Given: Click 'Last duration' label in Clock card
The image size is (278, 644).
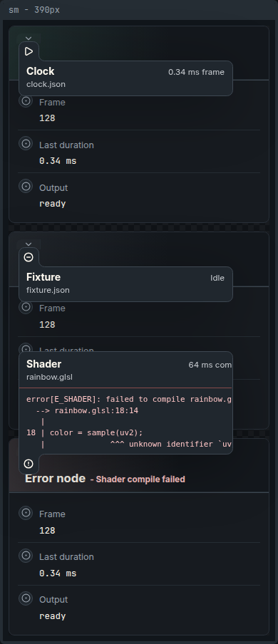Looking at the screenshot, I should (x=66, y=145).
